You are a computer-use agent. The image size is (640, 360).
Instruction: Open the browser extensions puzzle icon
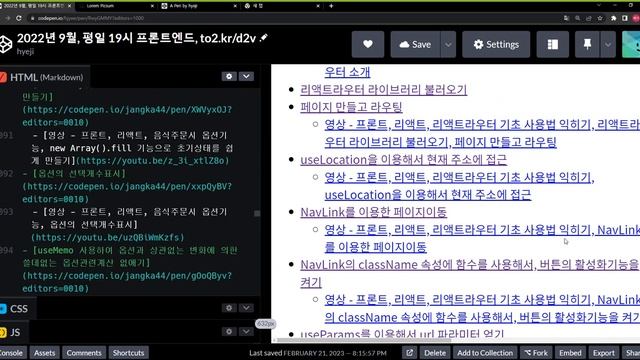point(613,18)
